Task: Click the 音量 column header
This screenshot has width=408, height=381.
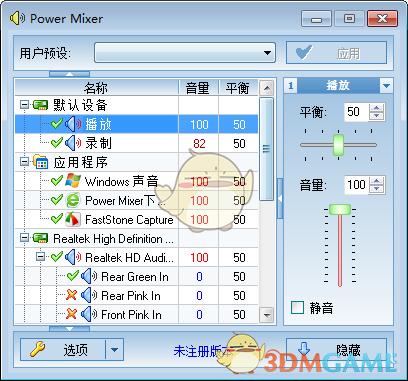Action: click(x=198, y=88)
